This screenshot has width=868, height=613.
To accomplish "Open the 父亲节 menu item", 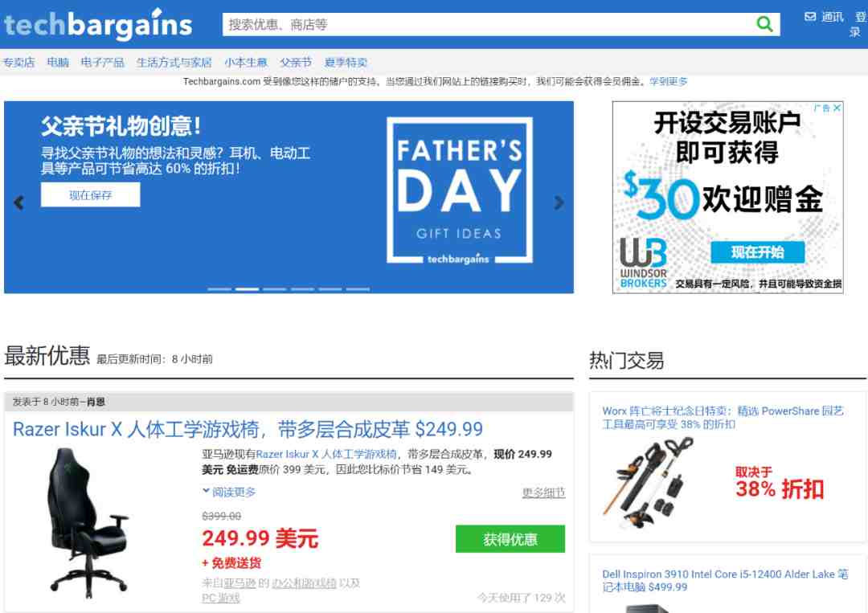I will click(x=296, y=62).
